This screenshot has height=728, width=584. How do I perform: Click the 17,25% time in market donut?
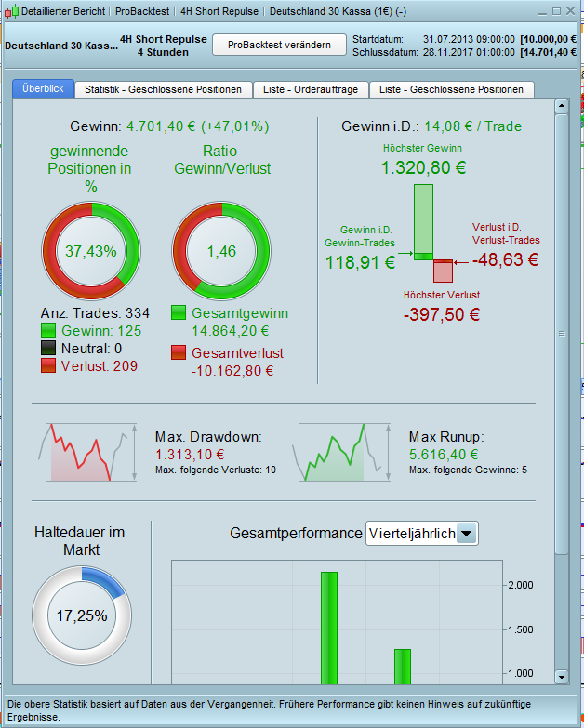click(82, 615)
